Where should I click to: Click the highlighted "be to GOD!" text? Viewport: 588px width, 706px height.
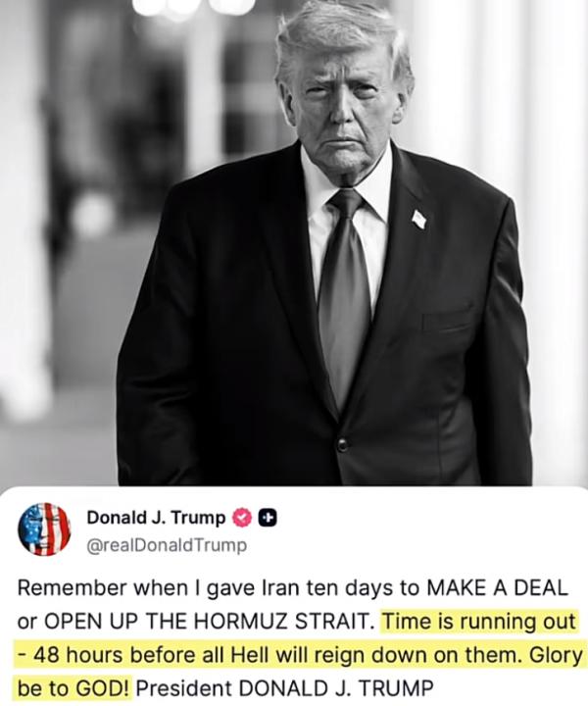pyautogui.click(x=73, y=689)
